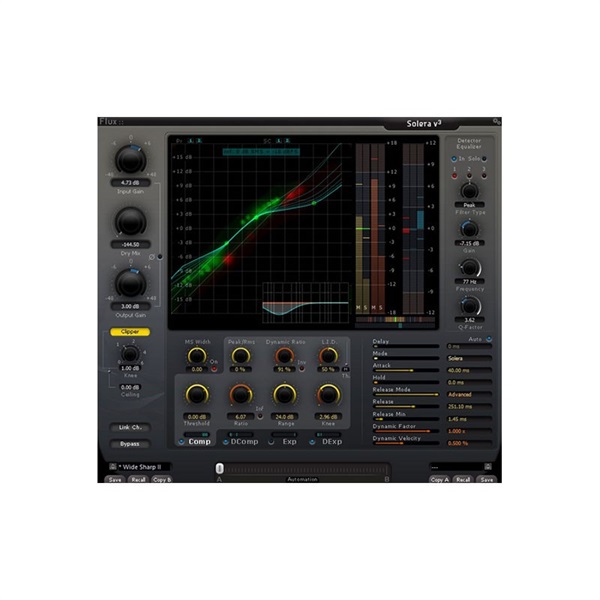
Task: Select detector EQ band 1 LED
Action: point(455,176)
